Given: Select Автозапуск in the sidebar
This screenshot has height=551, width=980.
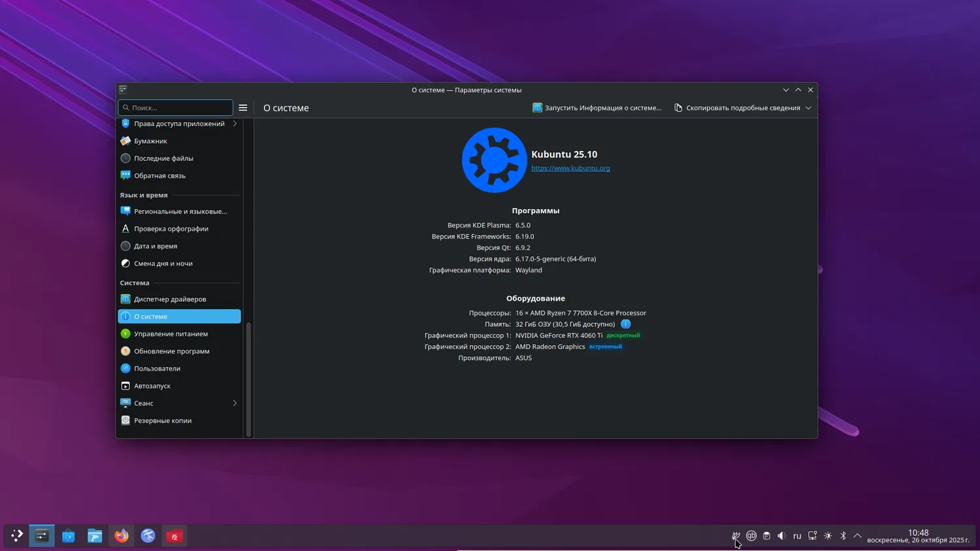Looking at the screenshot, I should point(179,386).
